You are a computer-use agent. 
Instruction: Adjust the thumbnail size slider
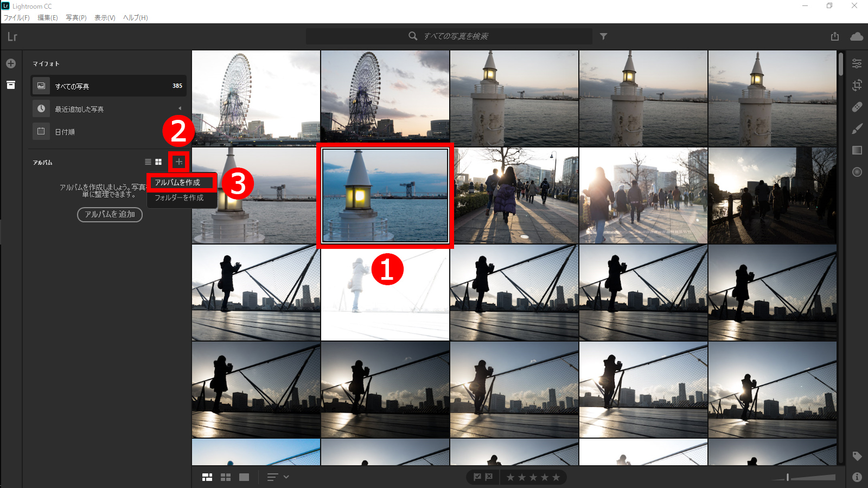[804, 477]
